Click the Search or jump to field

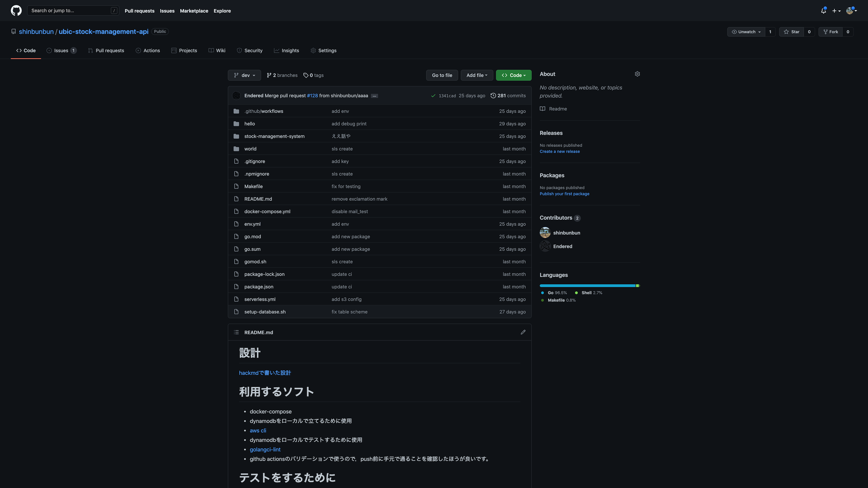(x=70, y=11)
